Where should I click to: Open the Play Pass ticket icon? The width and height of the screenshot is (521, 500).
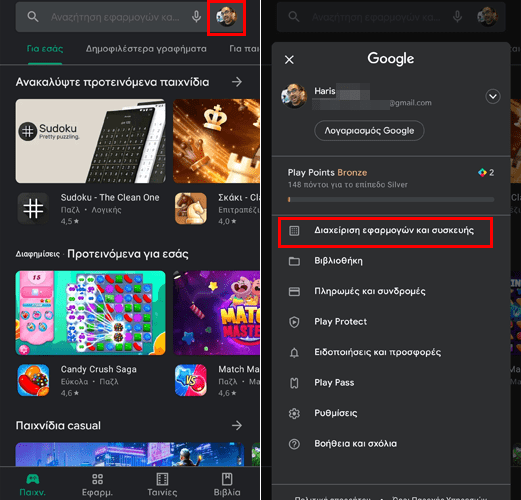pos(294,383)
